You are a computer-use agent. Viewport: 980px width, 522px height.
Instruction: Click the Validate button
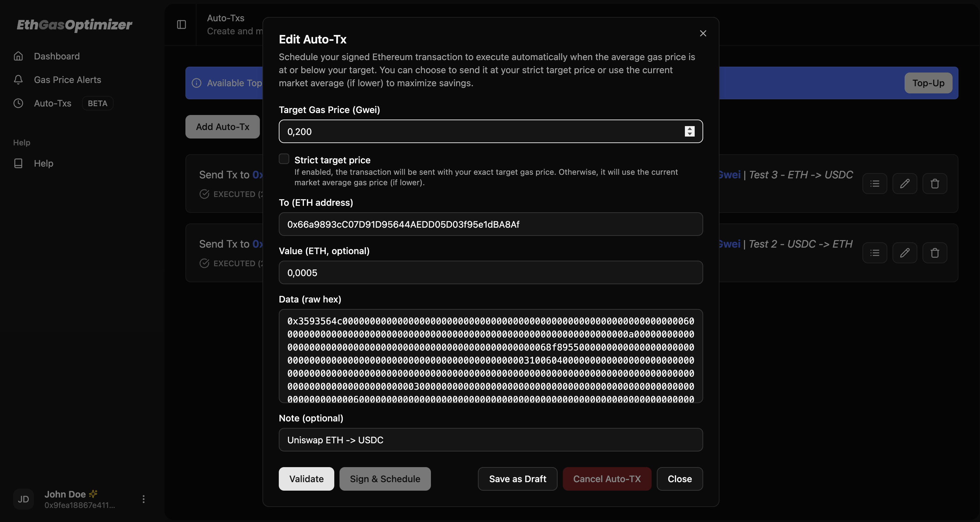[306, 479]
